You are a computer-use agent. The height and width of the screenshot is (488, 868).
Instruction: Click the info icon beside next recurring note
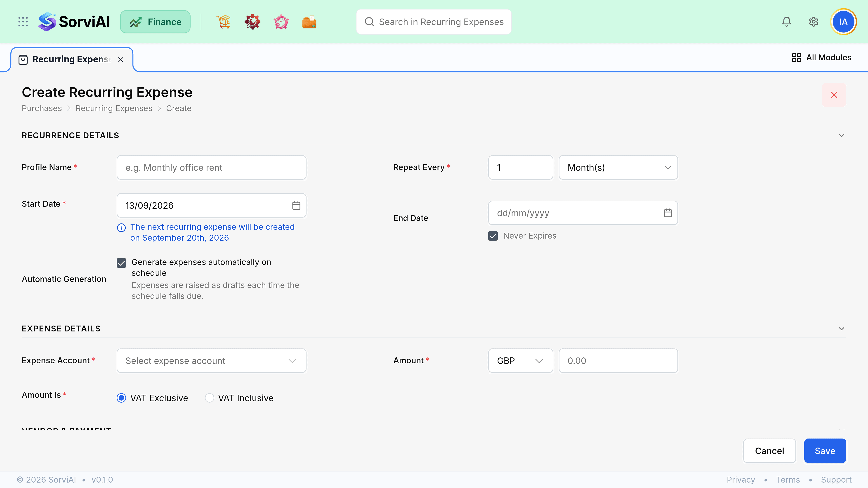(x=121, y=228)
